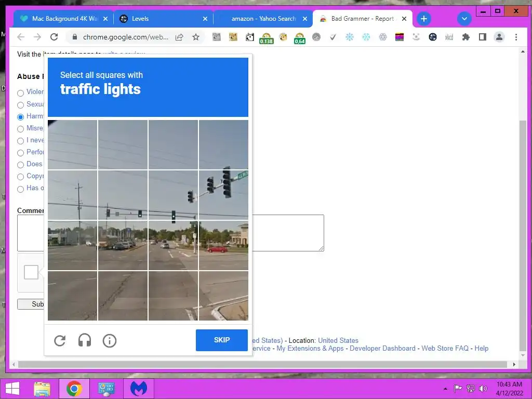Select the tile with the red car
The width and height of the screenshot is (532, 399).
pyautogui.click(x=223, y=245)
